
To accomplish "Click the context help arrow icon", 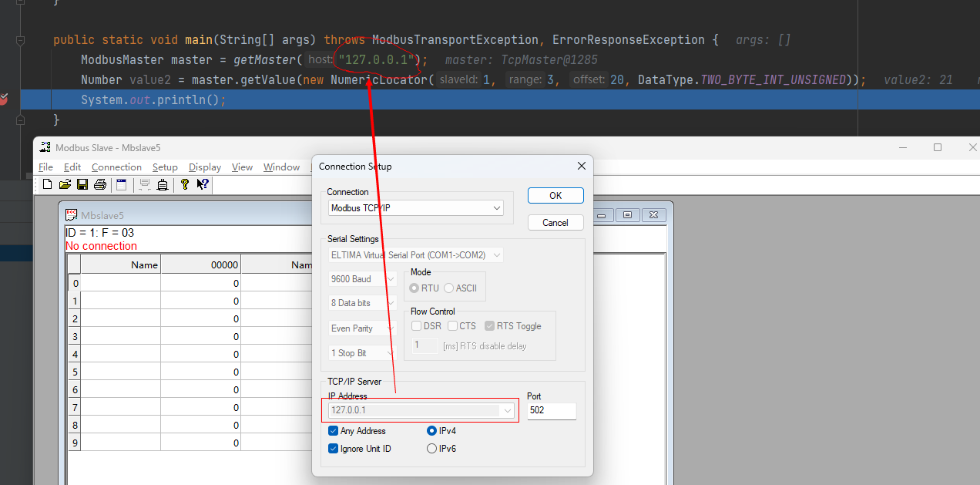I will (x=203, y=184).
